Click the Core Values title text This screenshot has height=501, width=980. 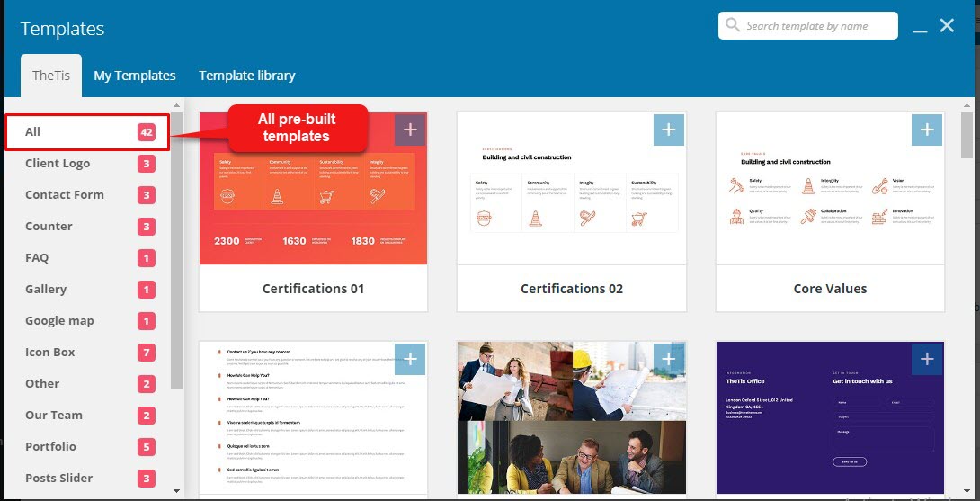coord(830,289)
